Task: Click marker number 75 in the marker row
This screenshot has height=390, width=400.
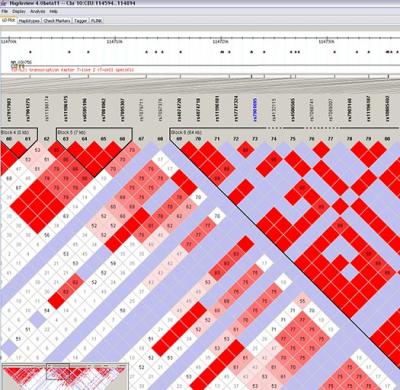Action: pos(293,139)
